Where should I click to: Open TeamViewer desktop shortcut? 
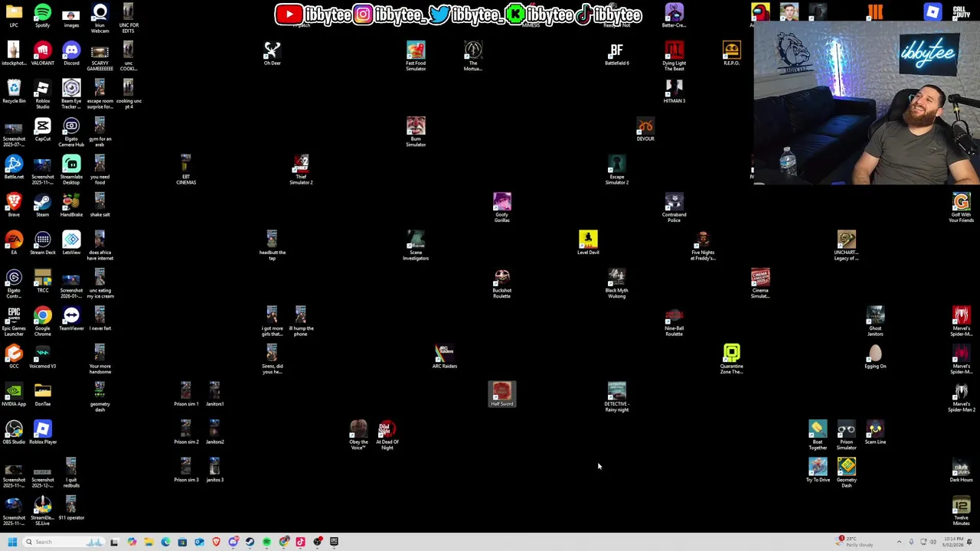pyautogui.click(x=71, y=318)
